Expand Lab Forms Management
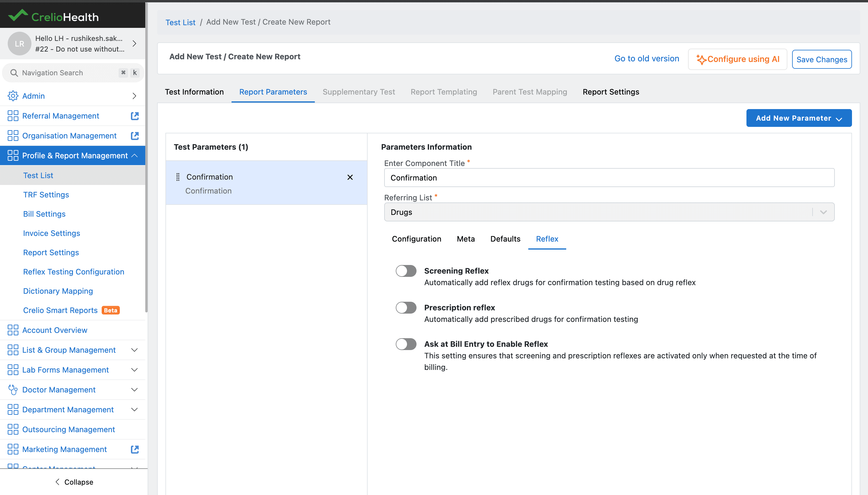The width and height of the screenshot is (868, 495). [x=134, y=370]
